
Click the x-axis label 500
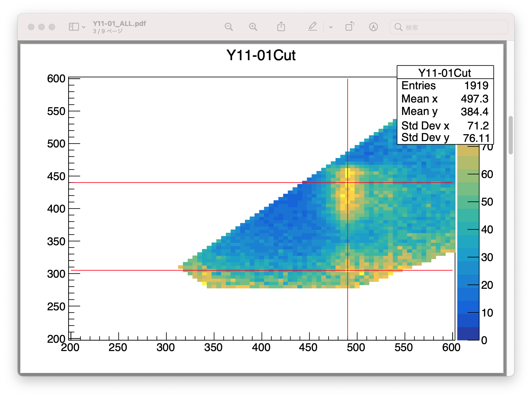pyautogui.click(x=356, y=347)
